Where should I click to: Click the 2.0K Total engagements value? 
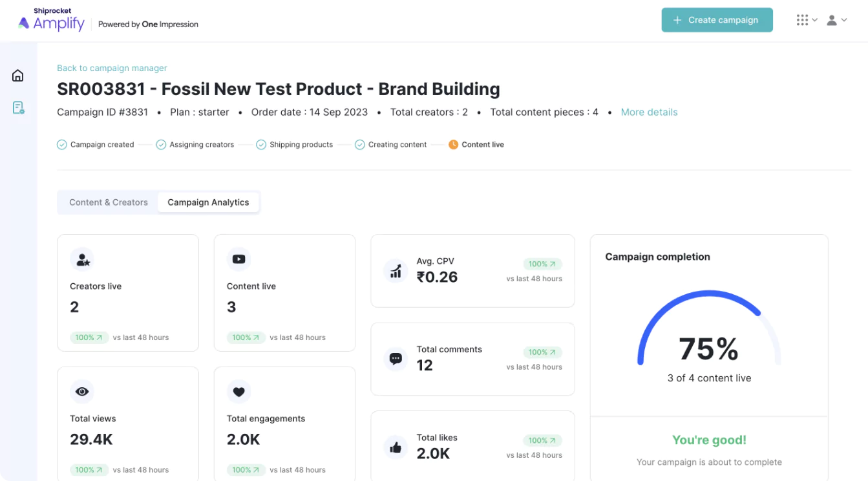243,440
